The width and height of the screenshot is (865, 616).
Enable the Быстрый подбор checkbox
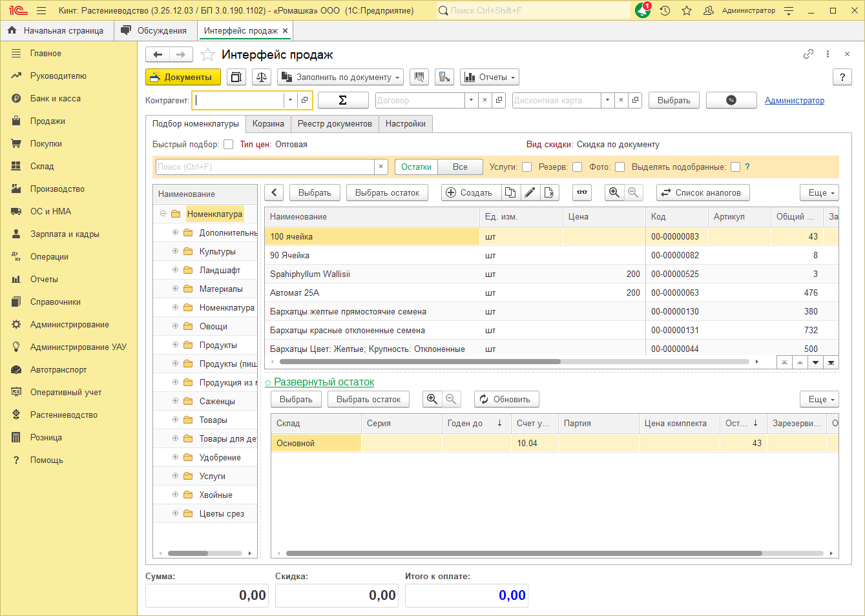click(x=228, y=145)
